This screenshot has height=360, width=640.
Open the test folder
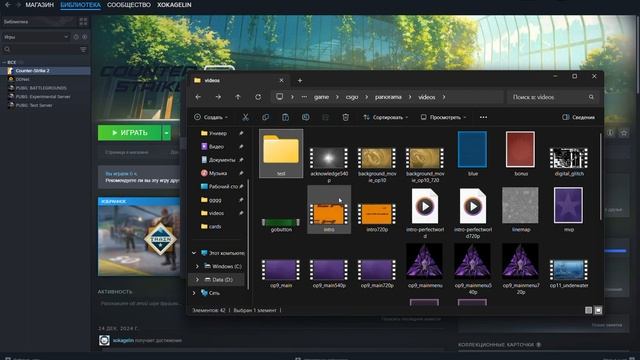281,153
